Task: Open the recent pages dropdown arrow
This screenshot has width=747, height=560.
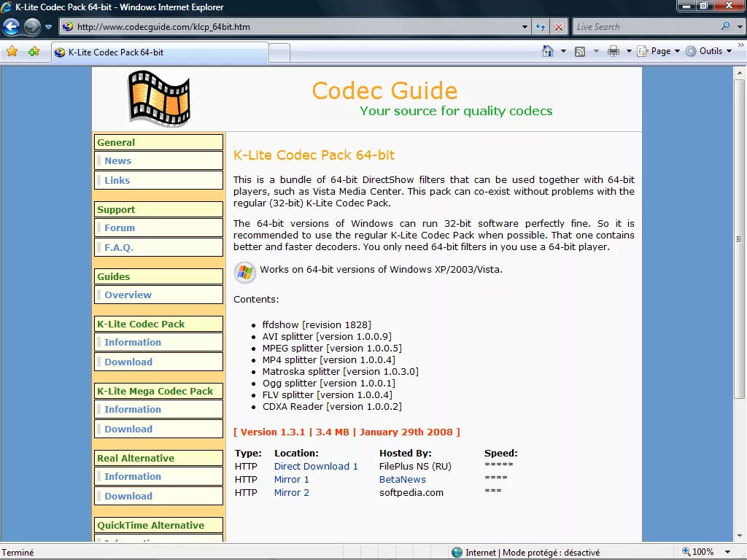Action: point(49,27)
